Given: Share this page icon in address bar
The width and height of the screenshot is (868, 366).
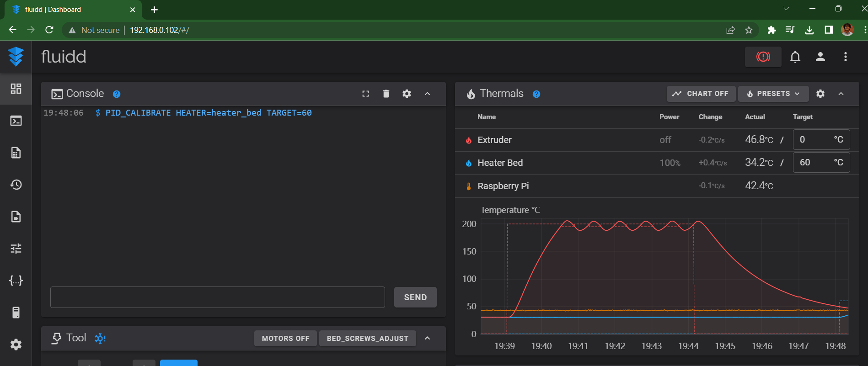Looking at the screenshot, I should click(x=730, y=30).
